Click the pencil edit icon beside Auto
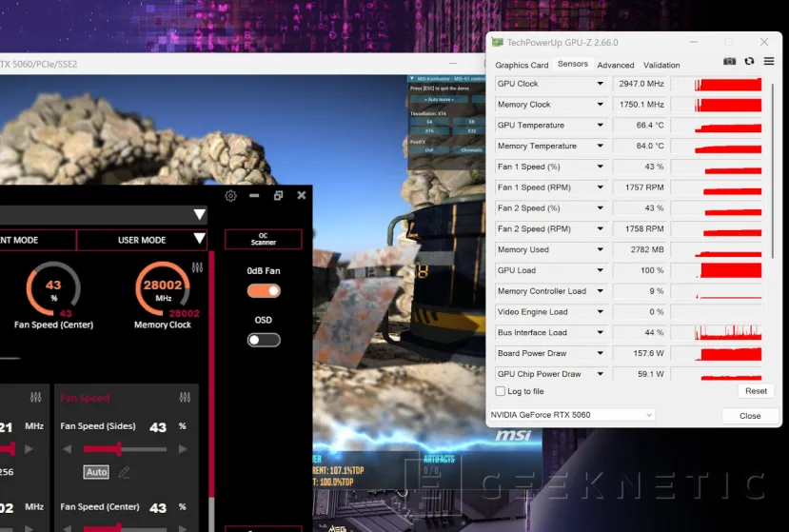 point(124,472)
